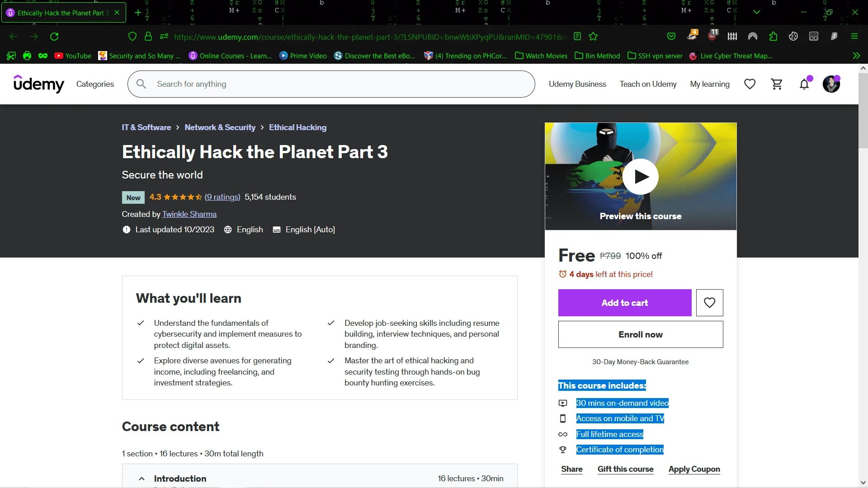The image size is (868, 488).
Task: Click the green infinity bookmark icon
Action: coord(43,56)
